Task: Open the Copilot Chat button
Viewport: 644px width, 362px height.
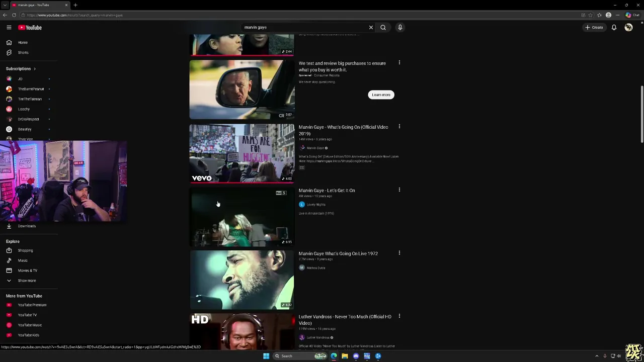Action: point(632,15)
